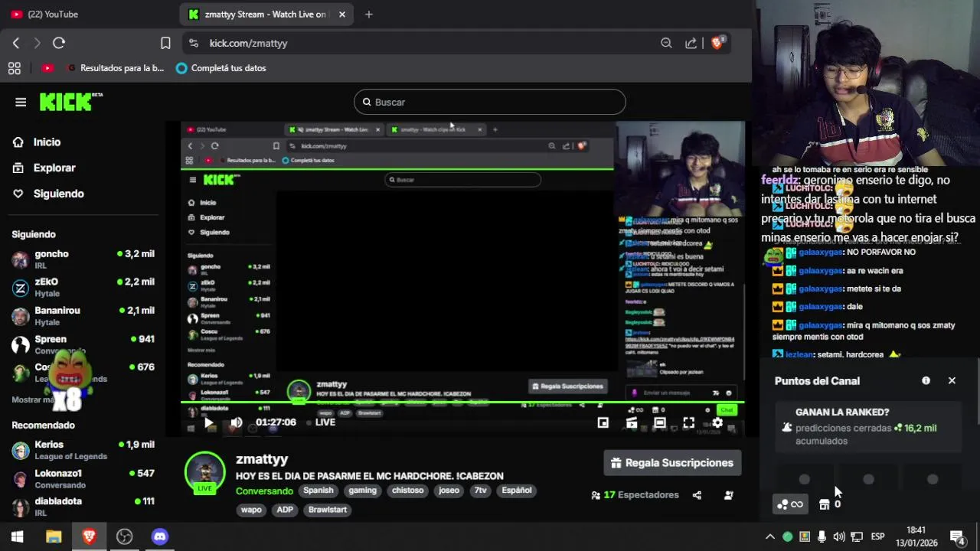Enter fullscreen with the player fullscreen icon
980x551 pixels.
click(x=688, y=422)
